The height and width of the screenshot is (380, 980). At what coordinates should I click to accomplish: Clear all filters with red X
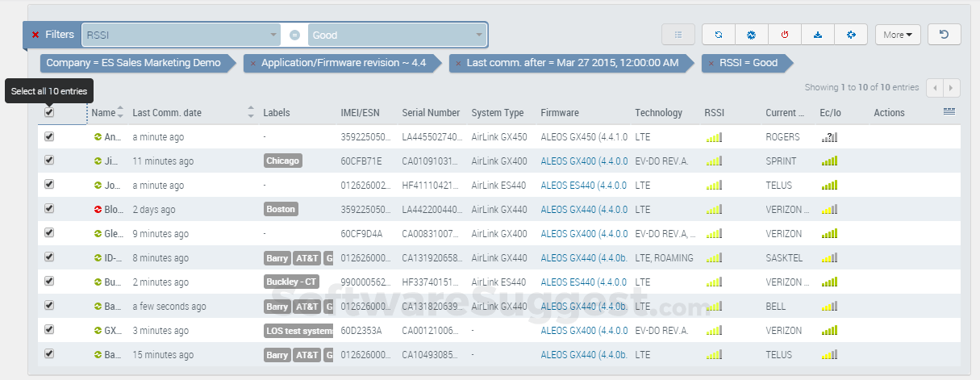click(35, 35)
